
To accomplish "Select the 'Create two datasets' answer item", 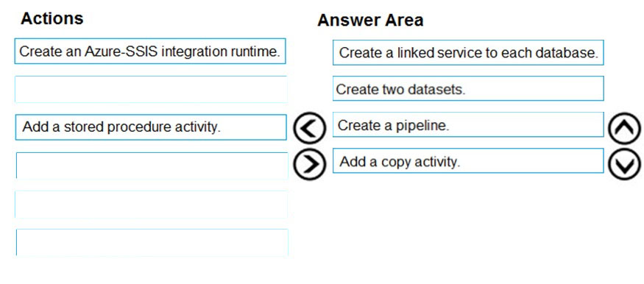I will 468,88.
